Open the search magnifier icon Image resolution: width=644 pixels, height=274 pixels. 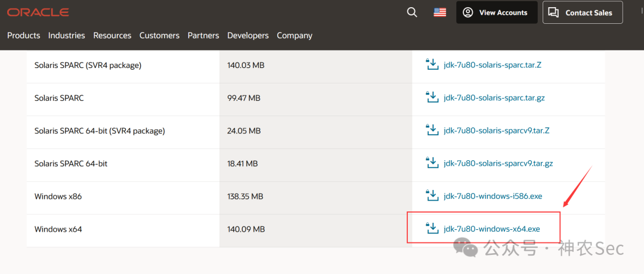(412, 13)
